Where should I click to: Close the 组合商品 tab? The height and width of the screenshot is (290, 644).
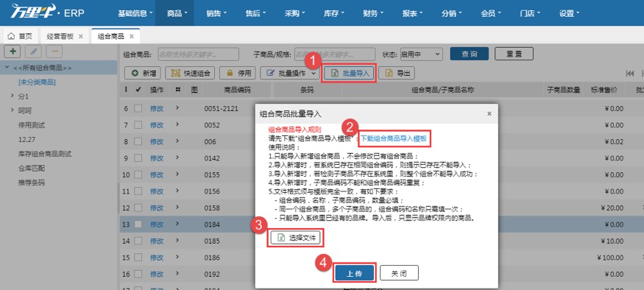click(132, 36)
